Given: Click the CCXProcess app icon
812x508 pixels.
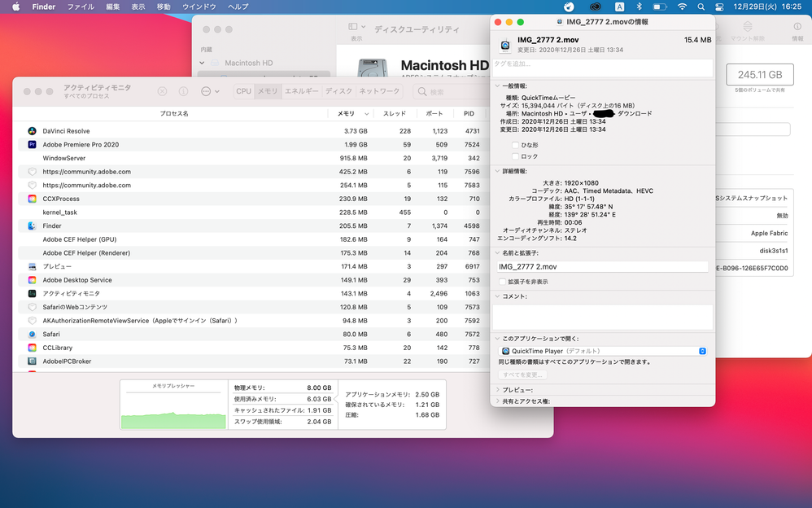Looking at the screenshot, I should click(32, 199).
